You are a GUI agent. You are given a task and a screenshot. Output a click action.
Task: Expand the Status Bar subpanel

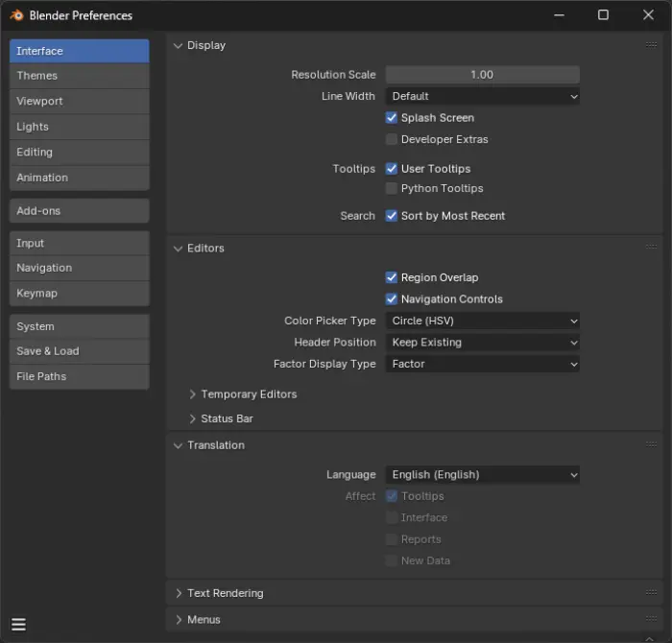point(192,418)
